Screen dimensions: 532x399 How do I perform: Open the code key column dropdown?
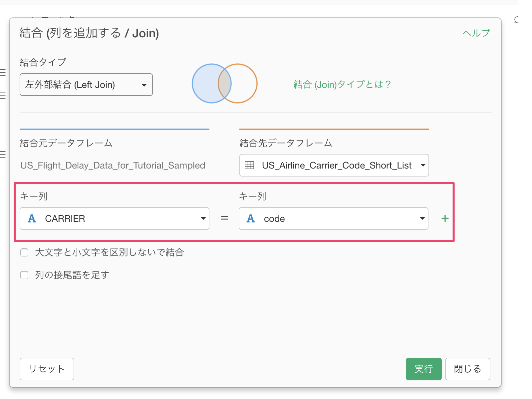coord(334,218)
